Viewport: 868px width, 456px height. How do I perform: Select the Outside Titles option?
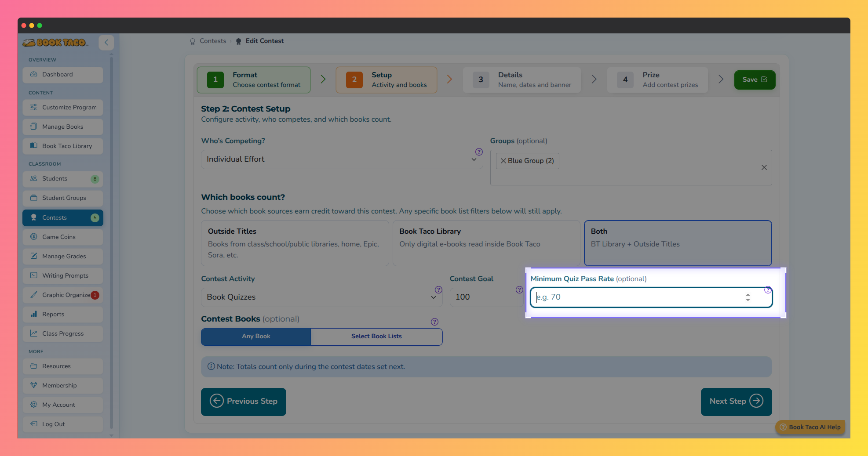point(295,243)
